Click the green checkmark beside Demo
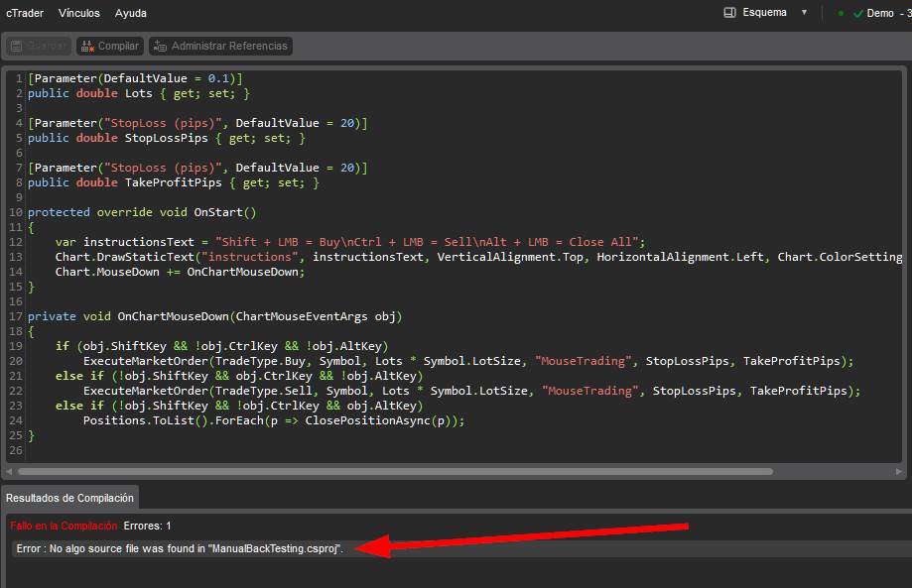The height and width of the screenshot is (588, 912). [857, 13]
